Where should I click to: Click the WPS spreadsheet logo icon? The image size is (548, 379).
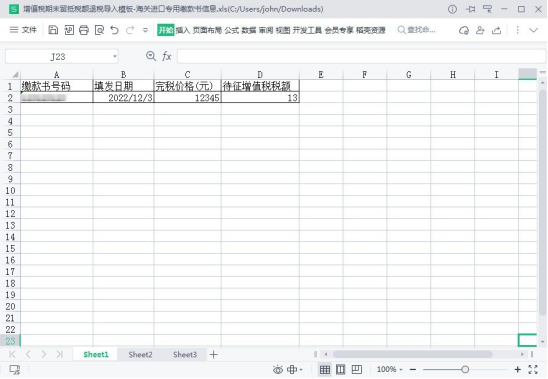14,9
